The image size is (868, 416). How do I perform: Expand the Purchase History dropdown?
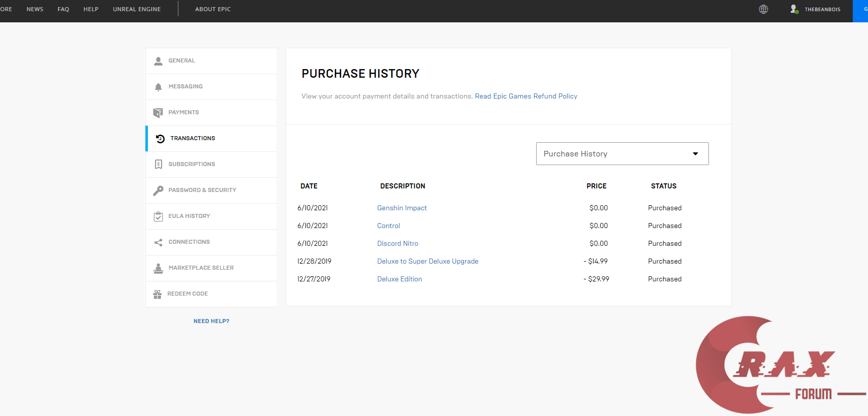coord(622,154)
